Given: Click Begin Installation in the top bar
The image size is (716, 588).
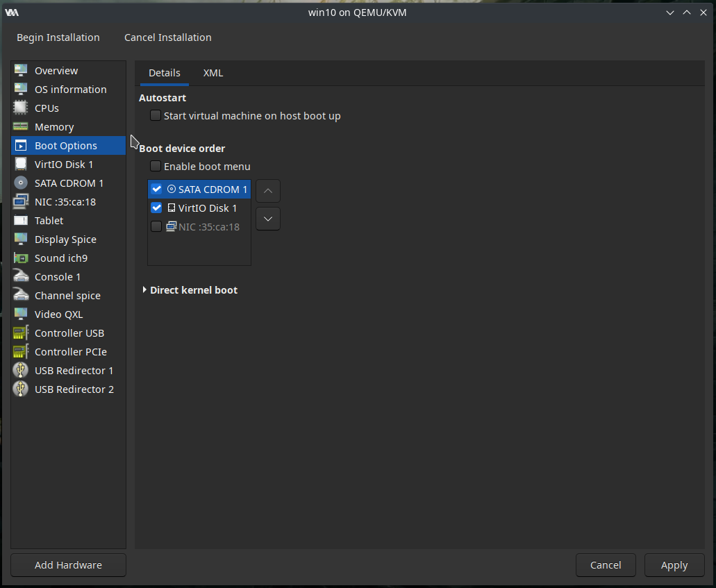Looking at the screenshot, I should tap(58, 37).
